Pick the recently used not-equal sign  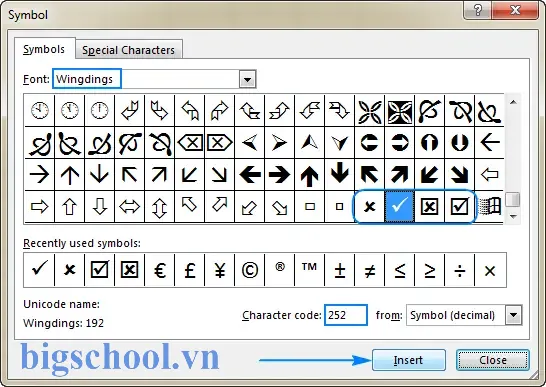[x=369, y=270]
